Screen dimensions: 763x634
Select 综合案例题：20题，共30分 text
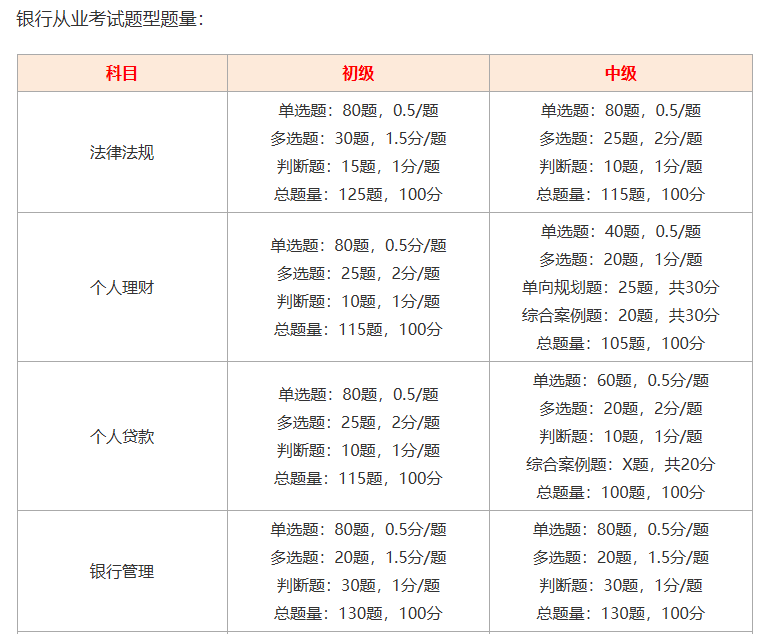[x=620, y=316]
